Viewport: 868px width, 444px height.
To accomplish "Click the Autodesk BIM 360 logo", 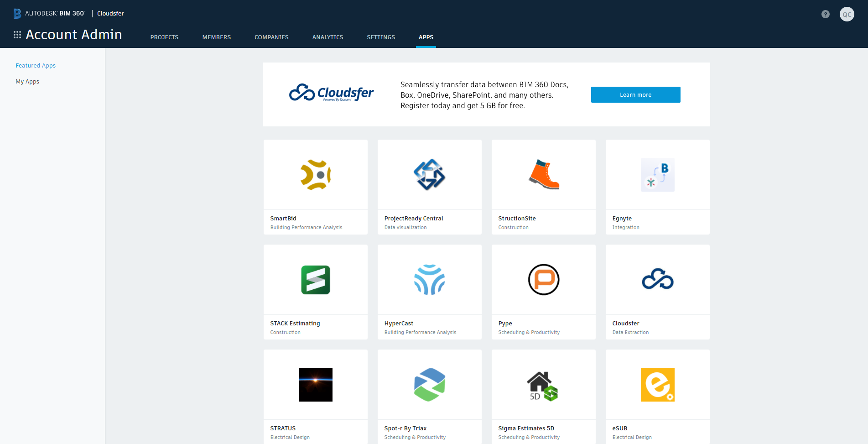I will [x=49, y=13].
